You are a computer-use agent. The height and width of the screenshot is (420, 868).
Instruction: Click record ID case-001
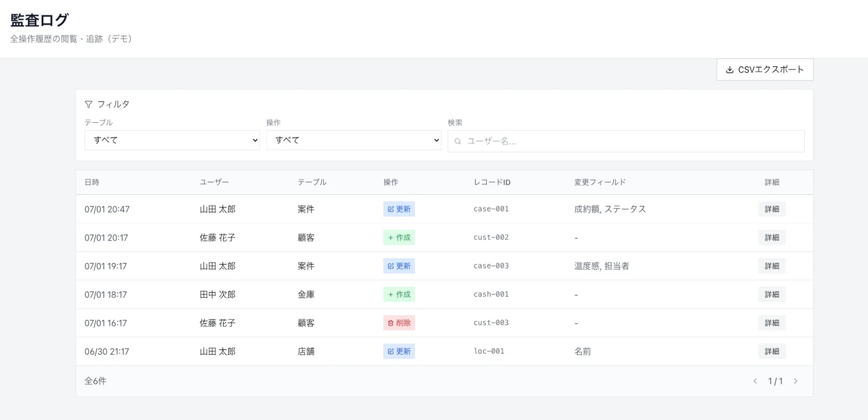point(491,209)
